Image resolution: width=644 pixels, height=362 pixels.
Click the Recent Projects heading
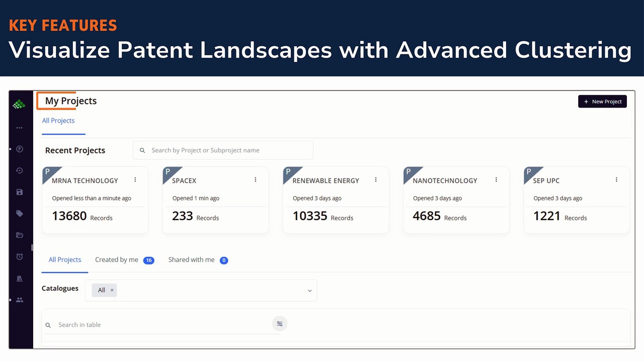click(75, 150)
